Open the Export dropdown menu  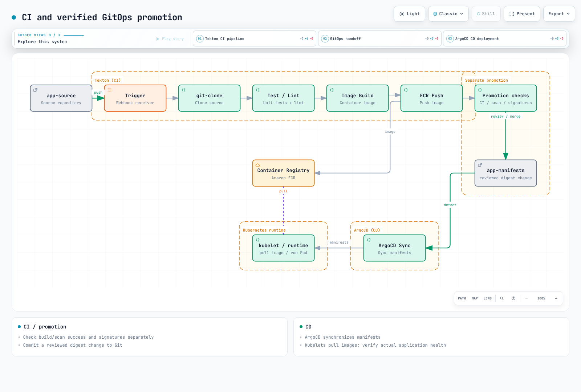click(x=559, y=14)
